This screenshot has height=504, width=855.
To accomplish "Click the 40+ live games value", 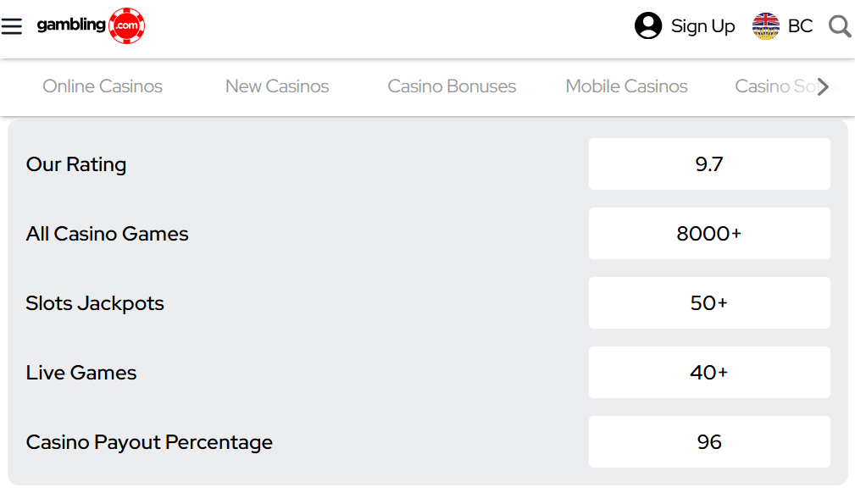I will tap(709, 373).
